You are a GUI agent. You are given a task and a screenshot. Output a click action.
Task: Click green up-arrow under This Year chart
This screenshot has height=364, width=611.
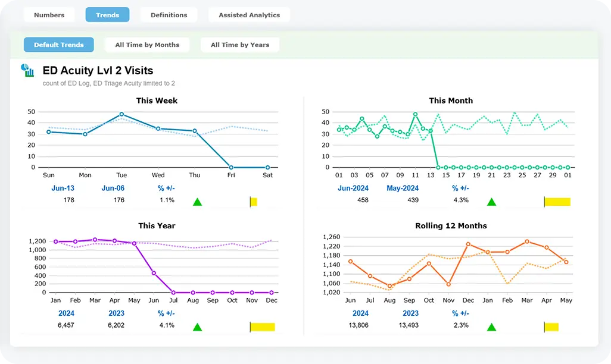click(x=197, y=327)
